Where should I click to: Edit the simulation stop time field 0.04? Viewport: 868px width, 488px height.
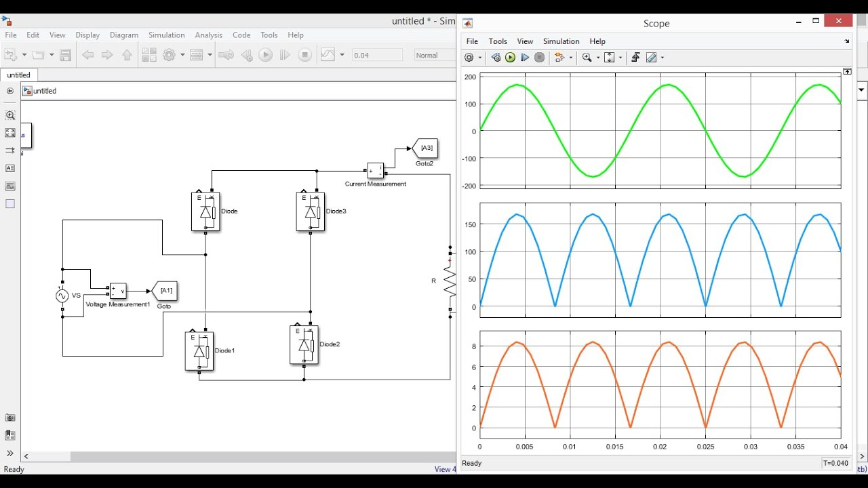click(x=377, y=55)
